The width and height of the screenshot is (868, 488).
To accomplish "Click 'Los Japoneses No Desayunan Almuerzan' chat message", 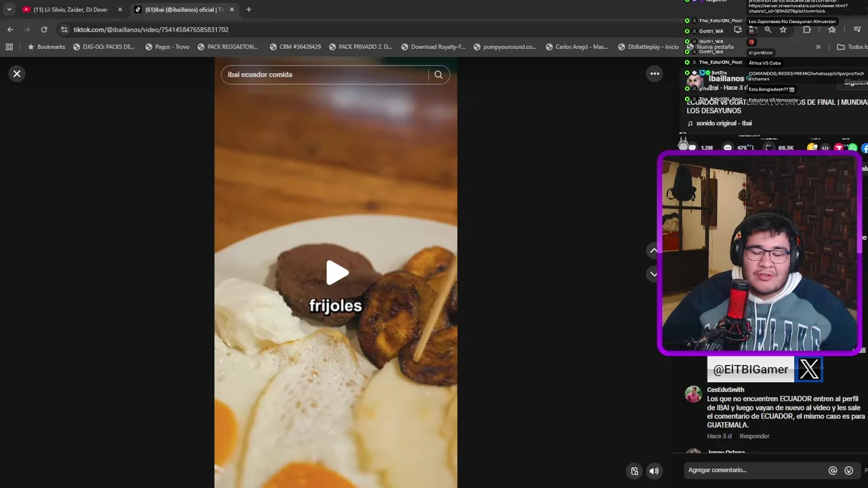I will pyautogui.click(x=792, y=22).
